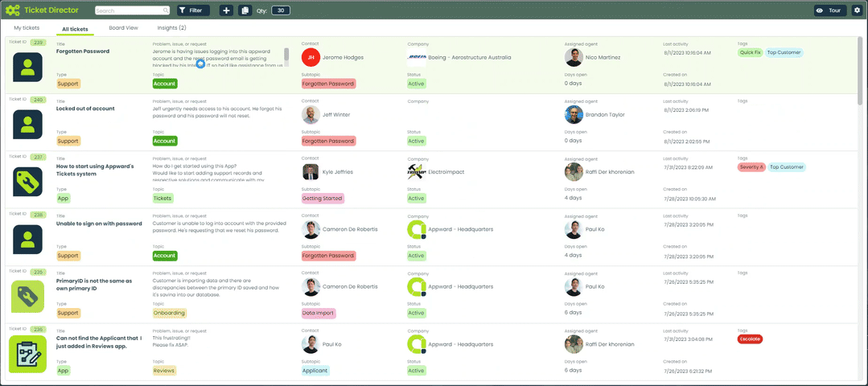The width and height of the screenshot is (868, 386).
Task: Click the Escalate tag
Action: click(750, 339)
